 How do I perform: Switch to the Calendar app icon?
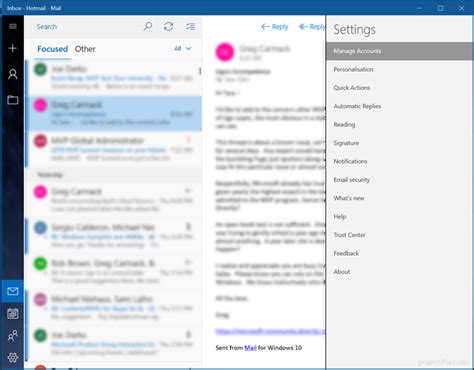click(x=13, y=314)
